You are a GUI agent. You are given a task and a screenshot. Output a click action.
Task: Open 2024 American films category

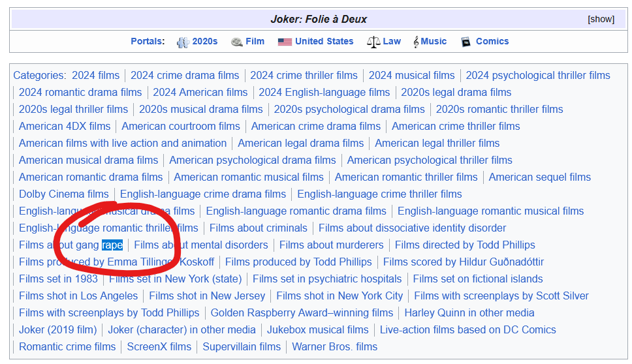[x=200, y=92]
